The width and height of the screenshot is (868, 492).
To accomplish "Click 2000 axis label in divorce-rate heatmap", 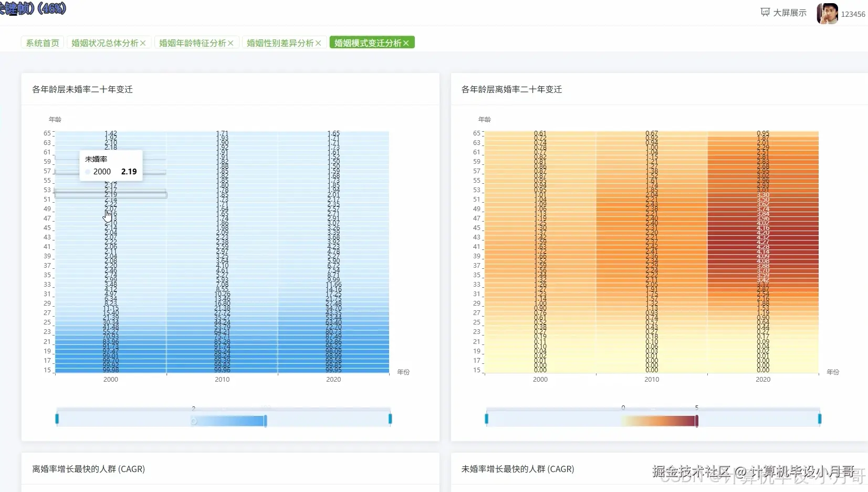I will tap(540, 380).
